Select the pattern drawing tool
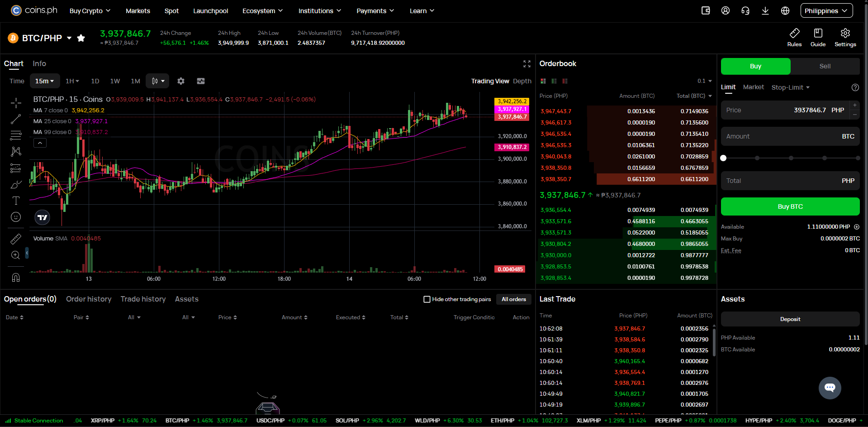This screenshot has width=868, height=427. point(16,152)
